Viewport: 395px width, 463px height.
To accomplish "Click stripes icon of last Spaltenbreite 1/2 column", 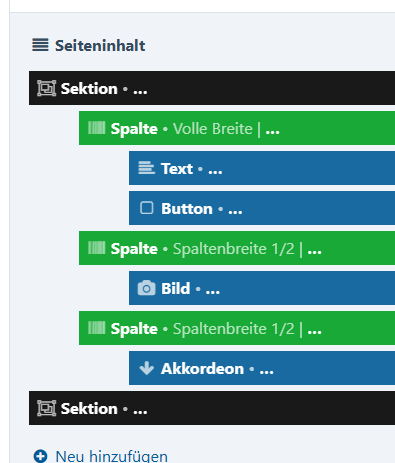I will pyautogui.click(x=97, y=328).
